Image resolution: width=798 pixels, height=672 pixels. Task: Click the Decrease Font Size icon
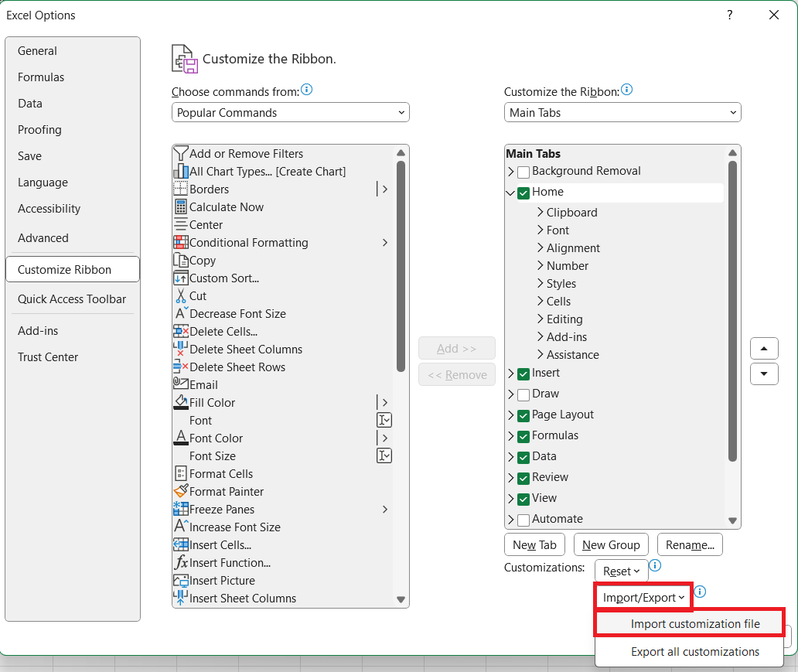tap(181, 313)
